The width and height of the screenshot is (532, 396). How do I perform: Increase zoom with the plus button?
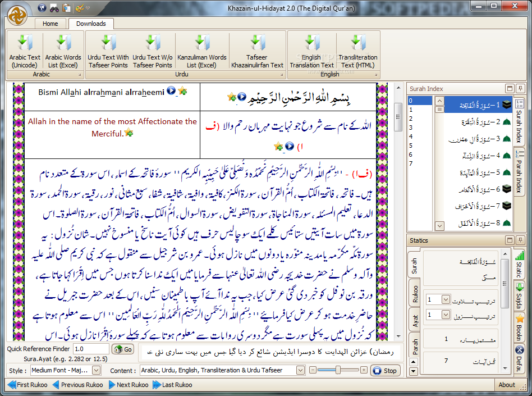pyautogui.click(x=364, y=370)
